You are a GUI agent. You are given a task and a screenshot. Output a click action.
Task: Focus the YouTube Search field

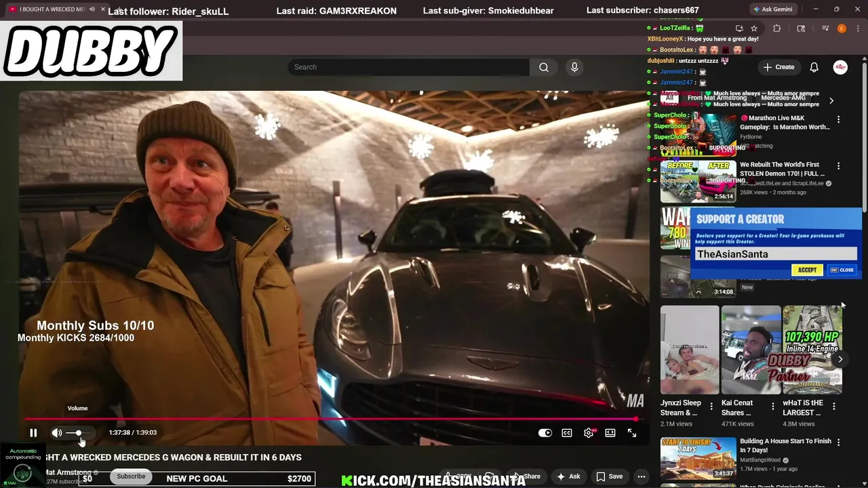click(409, 67)
